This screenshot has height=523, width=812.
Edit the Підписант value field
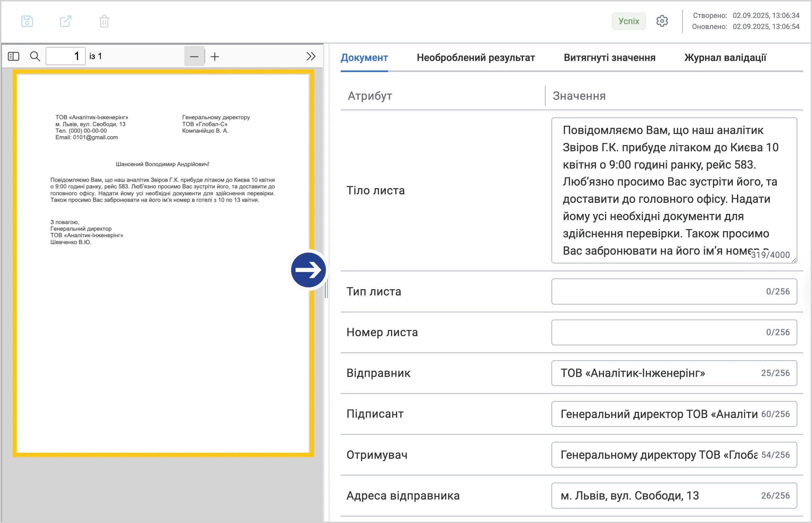(674, 414)
